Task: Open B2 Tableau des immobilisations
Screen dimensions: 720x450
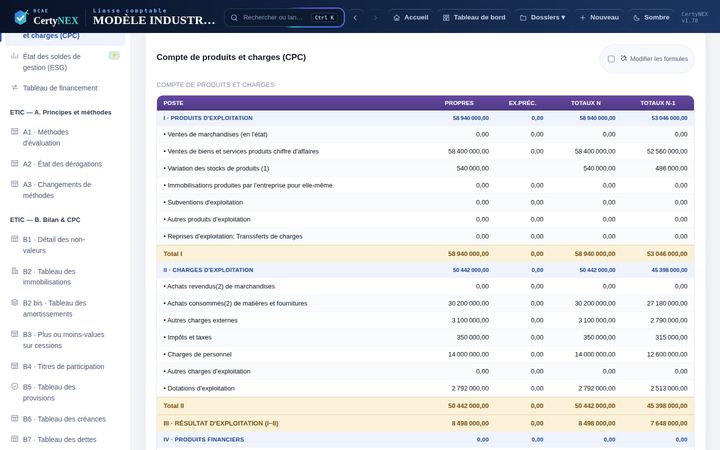Action: (x=65, y=276)
